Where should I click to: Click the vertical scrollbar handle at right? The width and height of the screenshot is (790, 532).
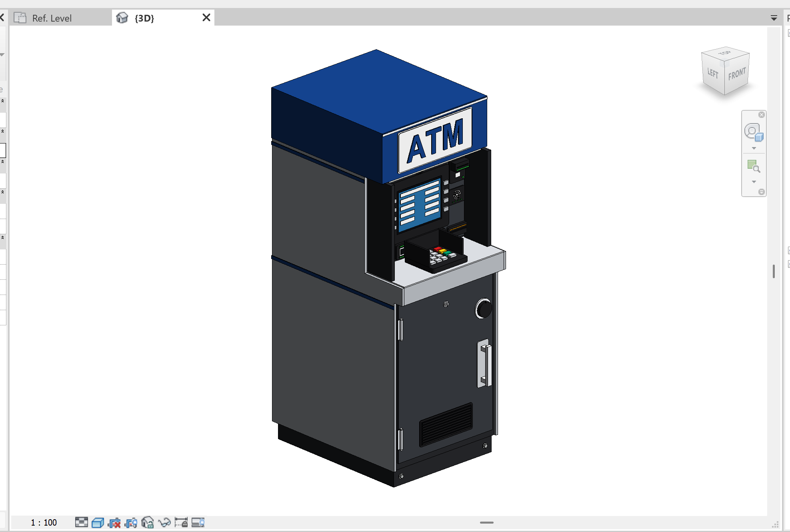774,271
